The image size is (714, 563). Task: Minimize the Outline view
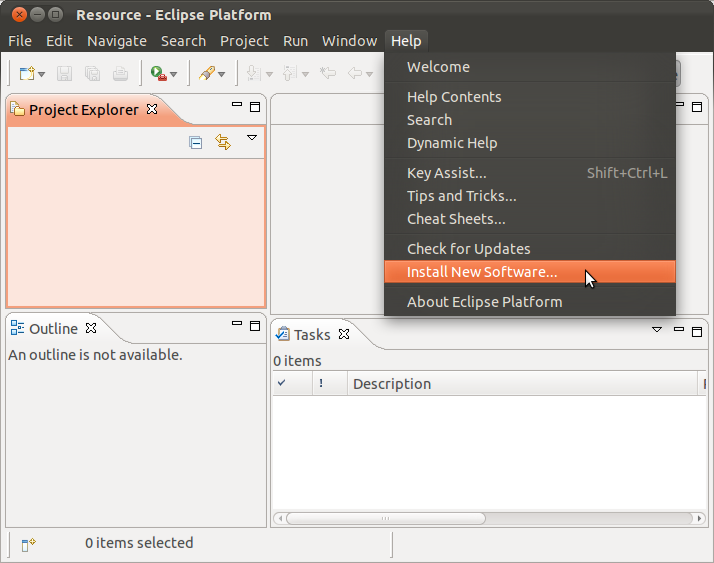(x=237, y=323)
